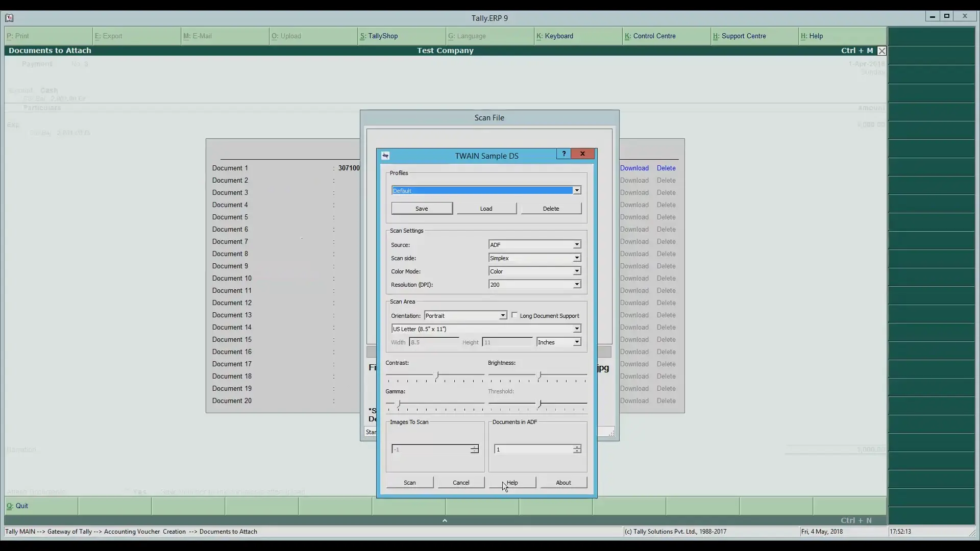Open the G: Language menu

490,36
